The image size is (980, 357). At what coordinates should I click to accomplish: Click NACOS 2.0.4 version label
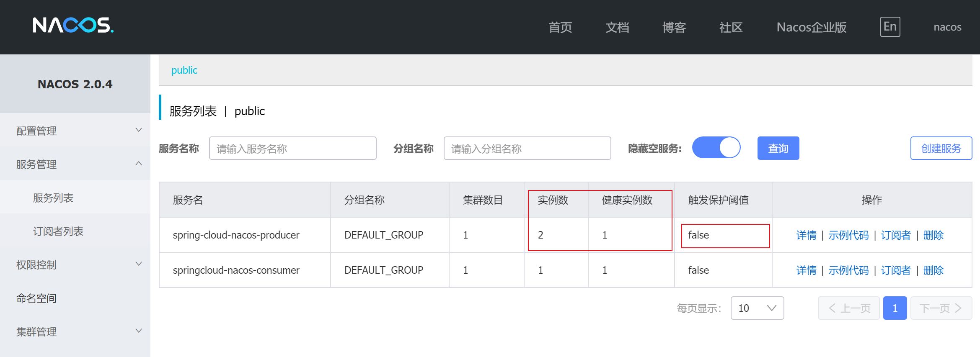click(x=75, y=84)
